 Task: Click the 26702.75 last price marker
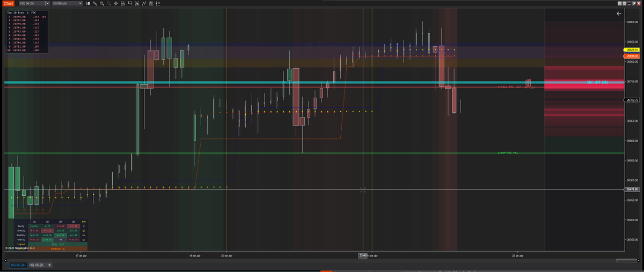coord(632,100)
